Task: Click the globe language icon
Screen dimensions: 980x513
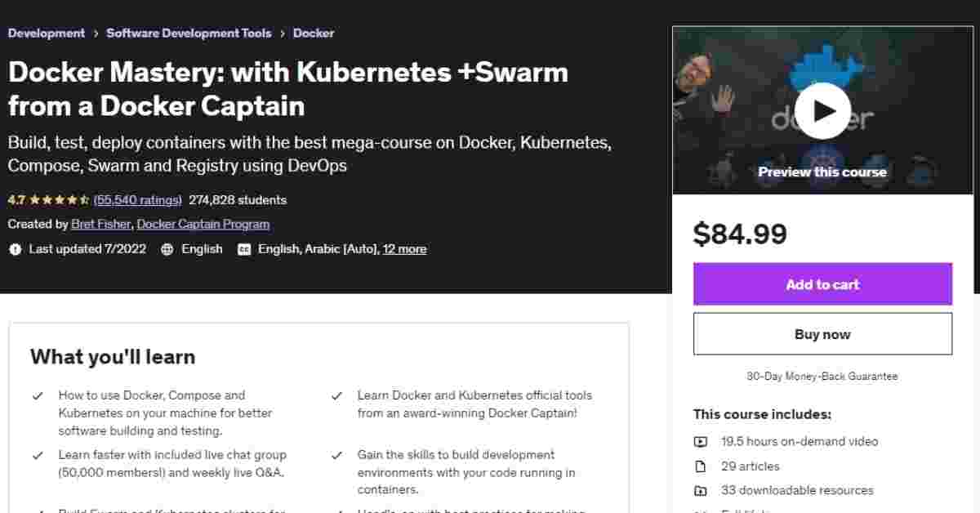Action: [x=167, y=249]
